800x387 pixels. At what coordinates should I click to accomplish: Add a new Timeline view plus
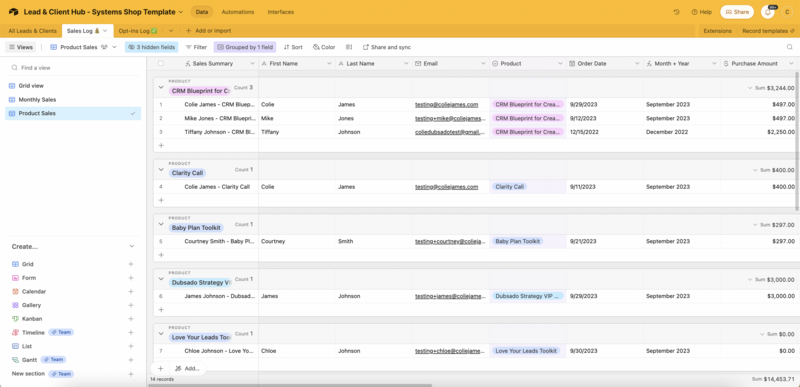(131, 332)
